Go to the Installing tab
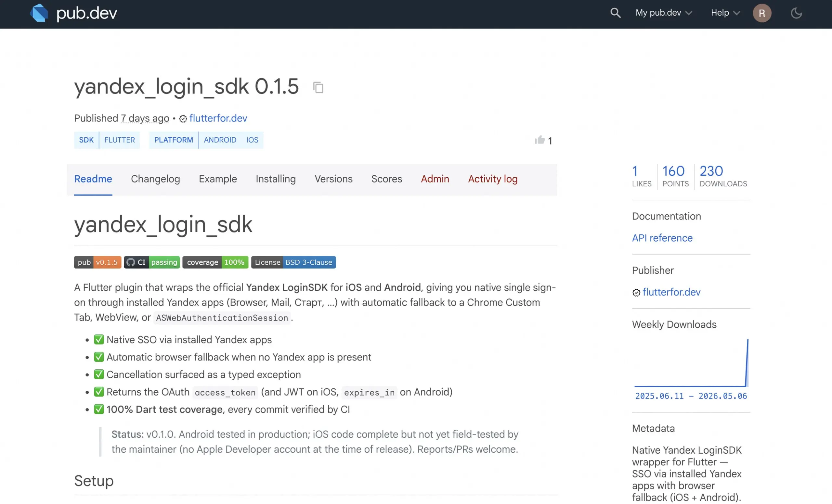This screenshot has width=832, height=504. coord(276,179)
